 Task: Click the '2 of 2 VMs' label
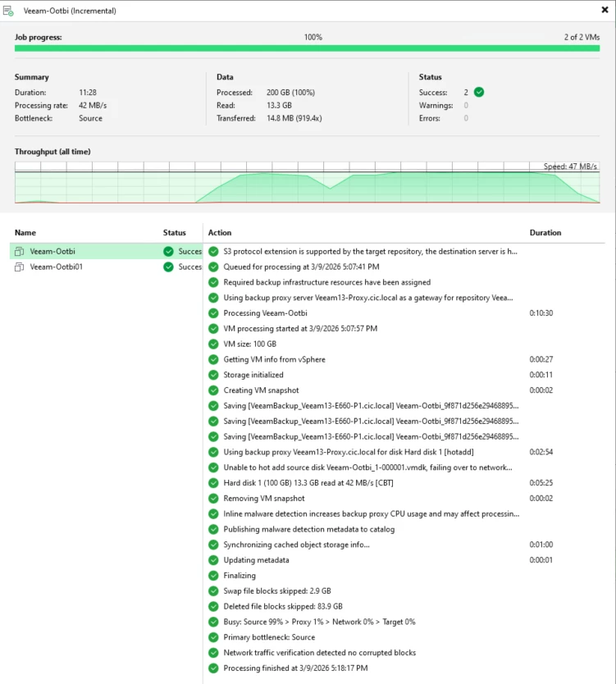582,37
